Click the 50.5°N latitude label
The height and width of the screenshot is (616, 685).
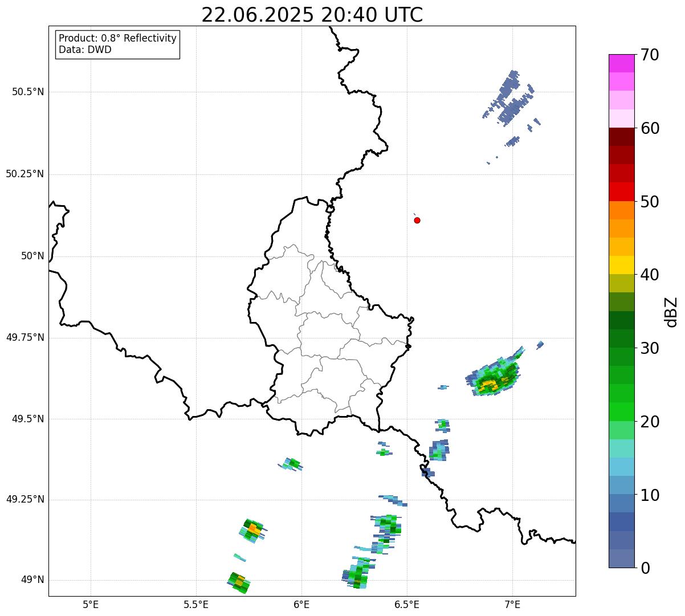point(28,92)
